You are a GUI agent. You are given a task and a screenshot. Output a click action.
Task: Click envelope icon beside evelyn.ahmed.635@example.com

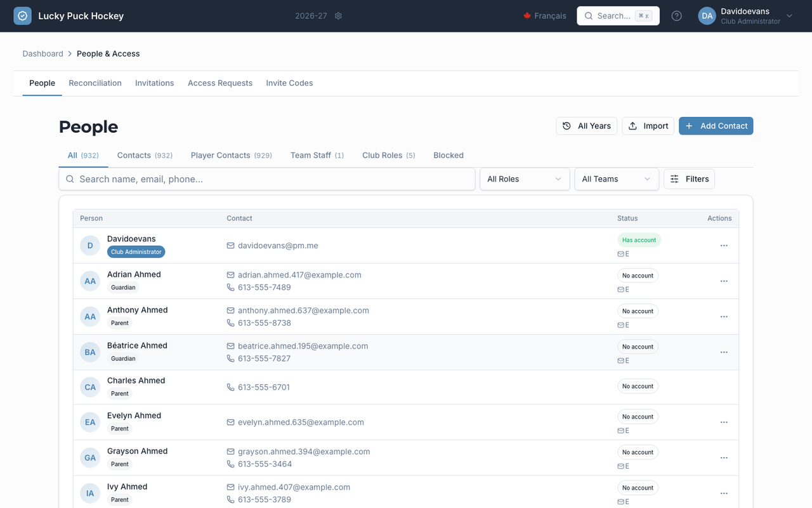(230, 422)
